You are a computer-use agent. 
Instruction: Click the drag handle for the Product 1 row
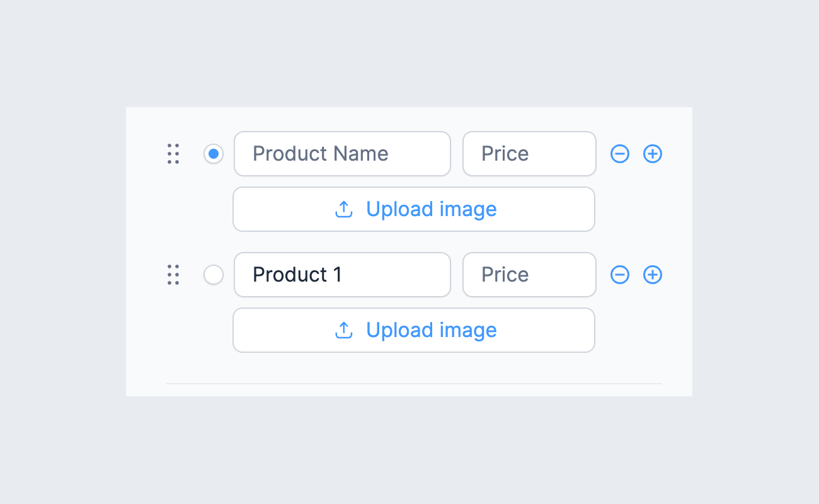[174, 275]
